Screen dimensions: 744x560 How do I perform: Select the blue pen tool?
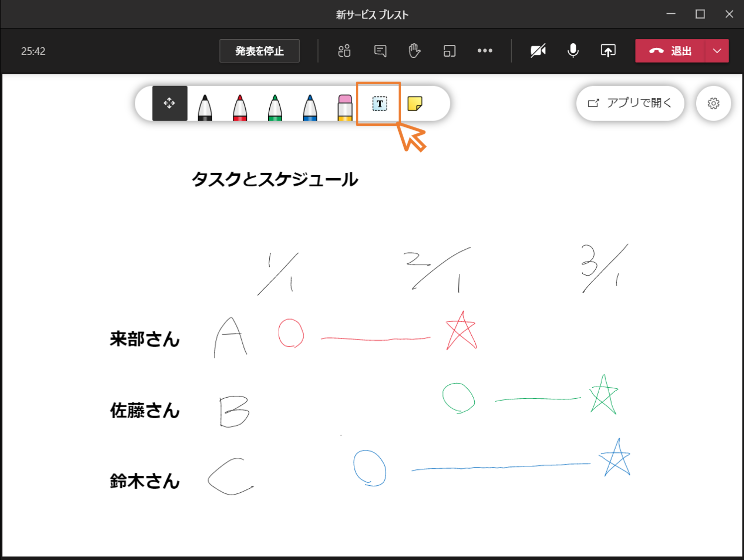310,107
